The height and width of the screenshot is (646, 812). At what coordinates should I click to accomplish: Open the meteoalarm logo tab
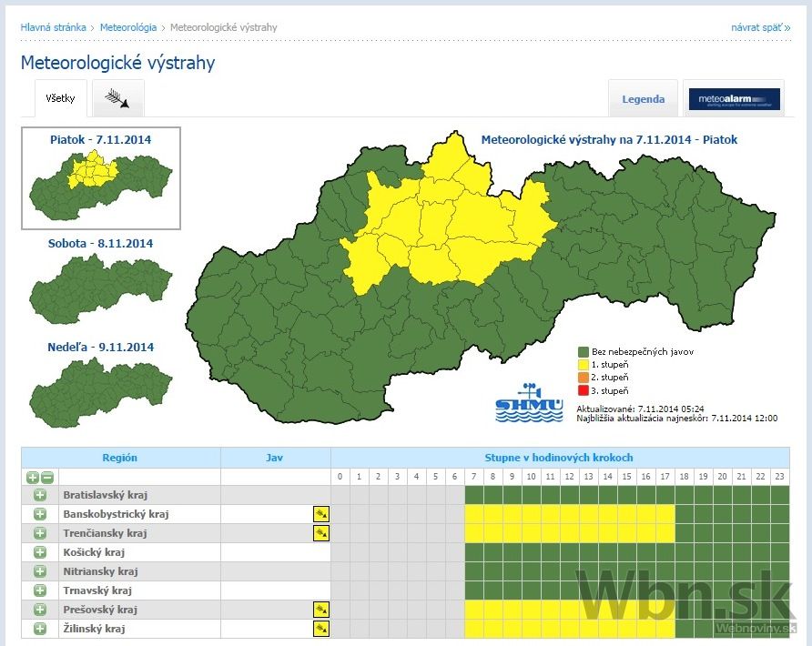coord(734,98)
